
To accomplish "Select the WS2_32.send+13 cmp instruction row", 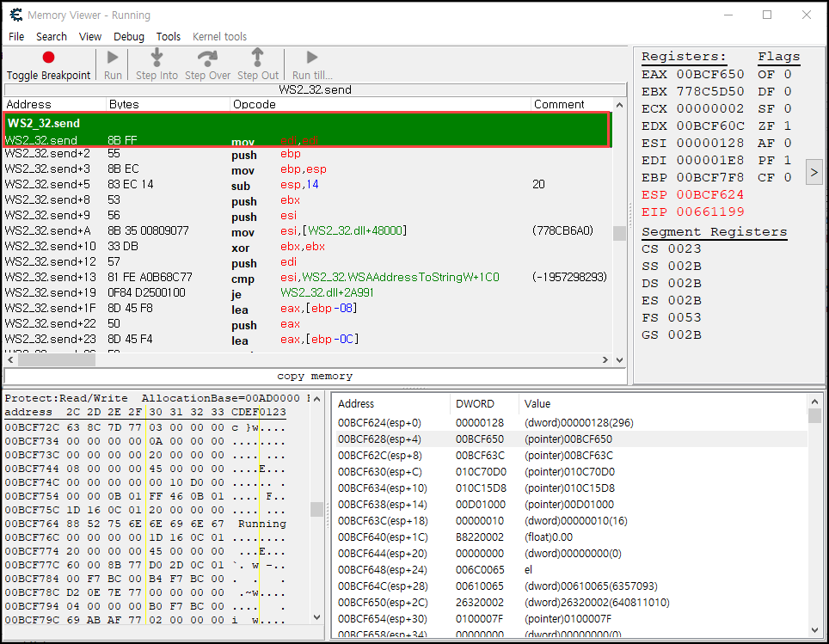I will pos(308,277).
